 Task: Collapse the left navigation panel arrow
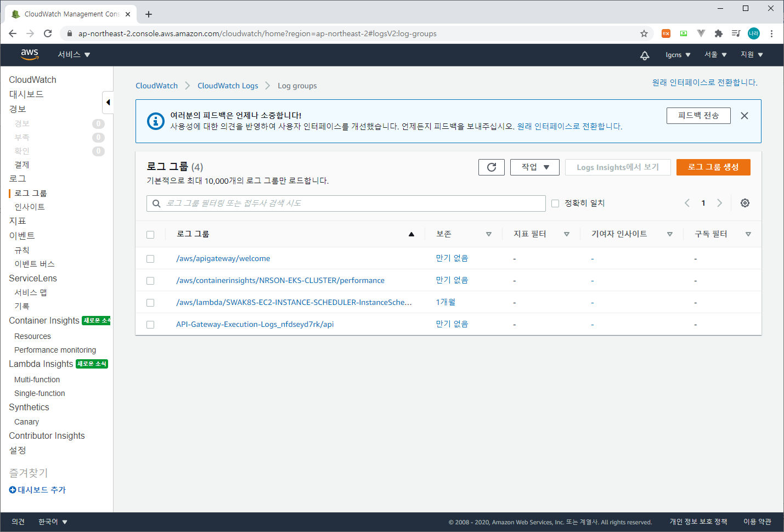pos(108,103)
